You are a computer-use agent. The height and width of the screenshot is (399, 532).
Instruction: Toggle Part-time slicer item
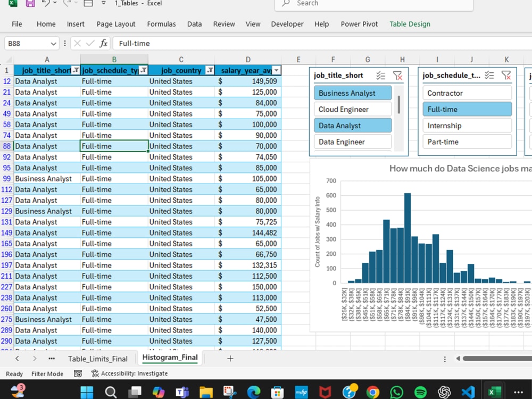[467, 142]
